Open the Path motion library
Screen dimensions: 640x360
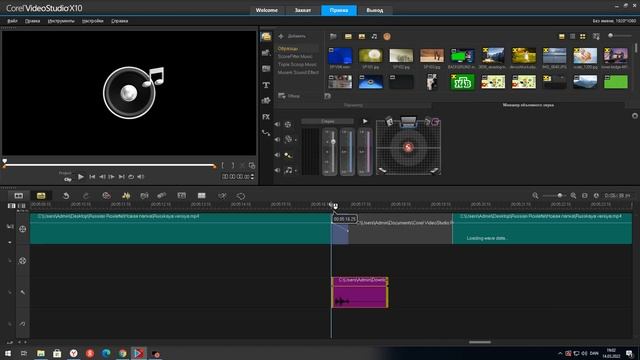[x=266, y=133]
